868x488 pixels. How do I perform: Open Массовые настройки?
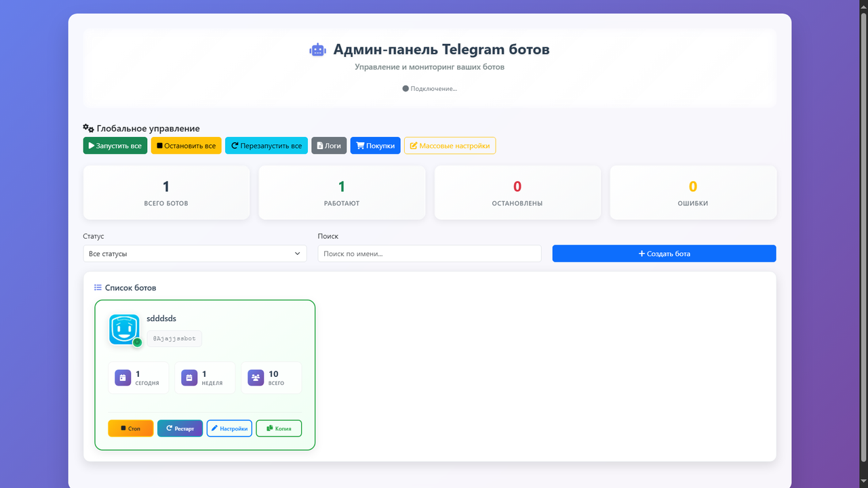(450, 146)
